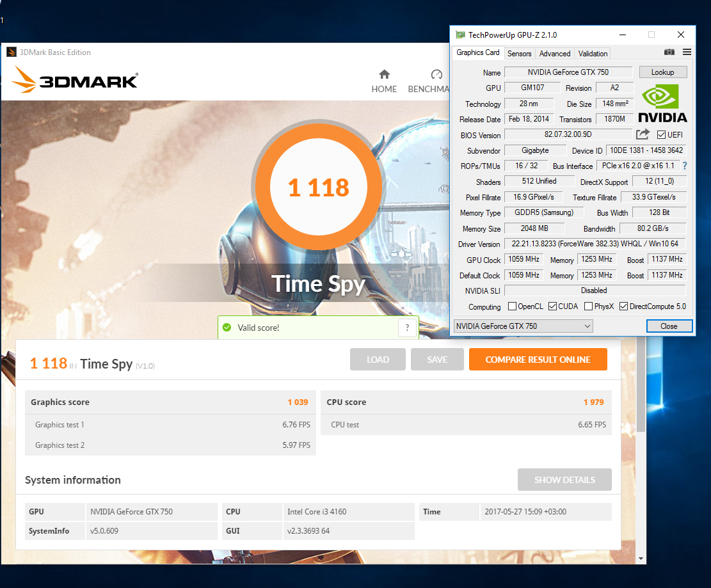
Task: Click the GPU-Z screenshot camera icon
Action: pyautogui.click(x=669, y=52)
